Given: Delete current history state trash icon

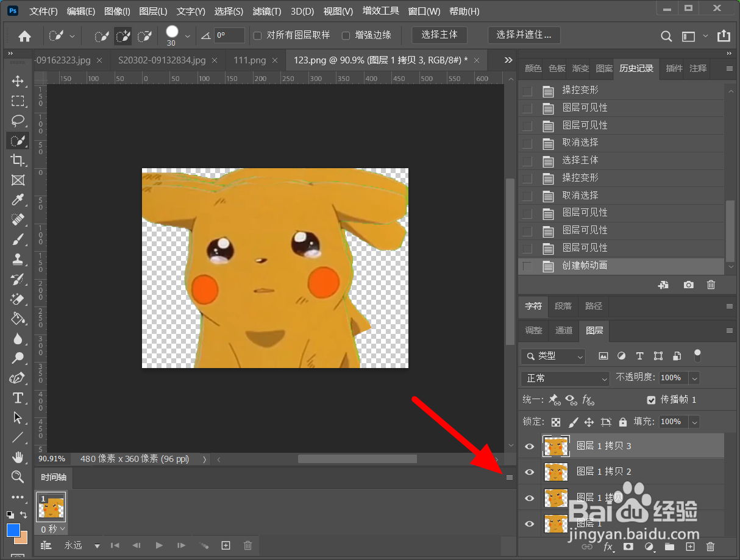Looking at the screenshot, I should click(x=711, y=285).
